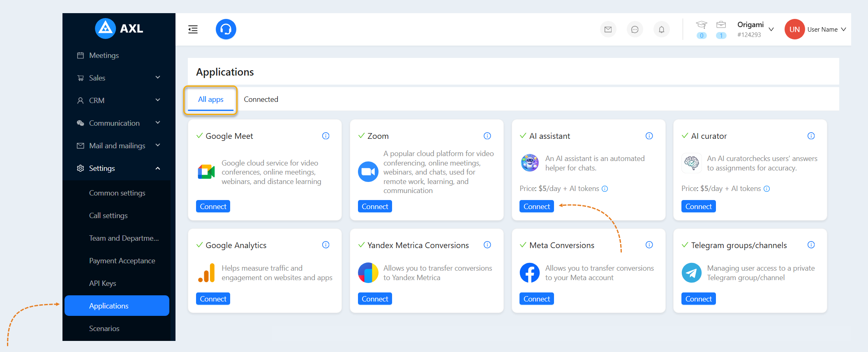Collapse the Settings menu chevron
This screenshot has height=352, width=868.
158,168
